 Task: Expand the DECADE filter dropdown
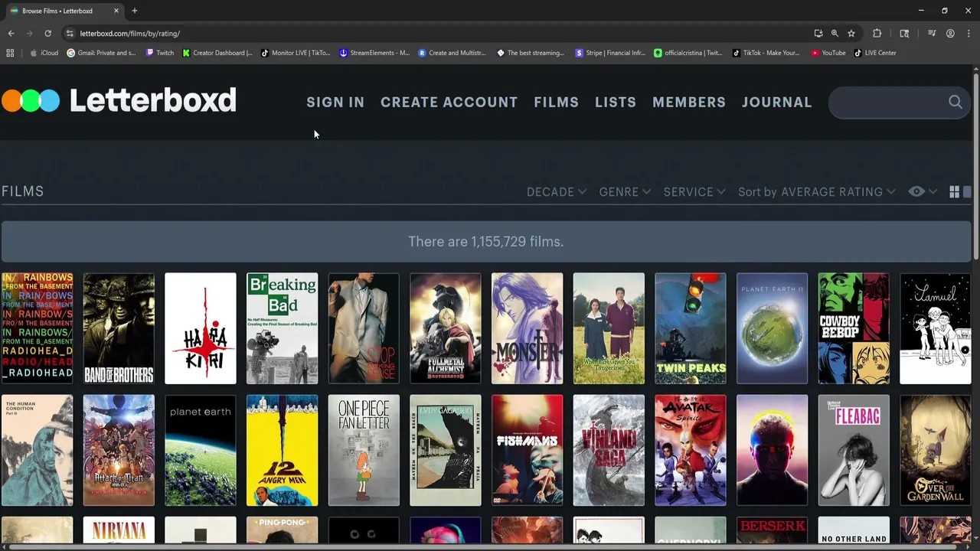[x=557, y=192]
